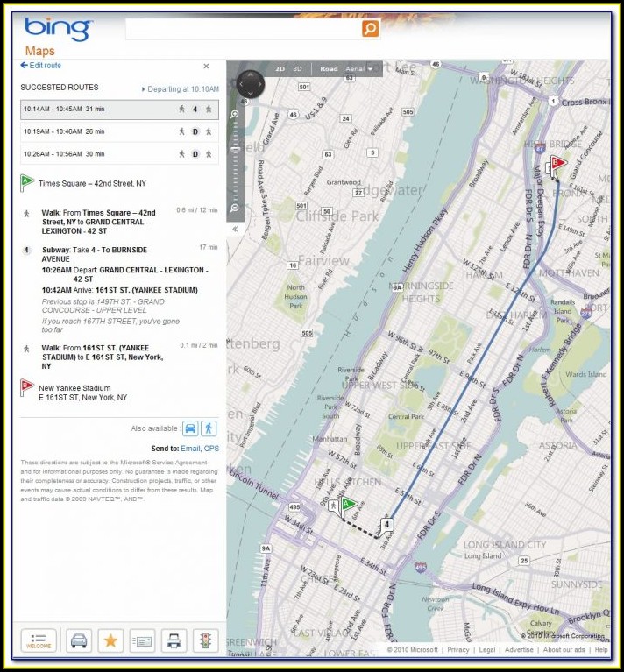Collapse the left panel with double chevron

(x=235, y=229)
